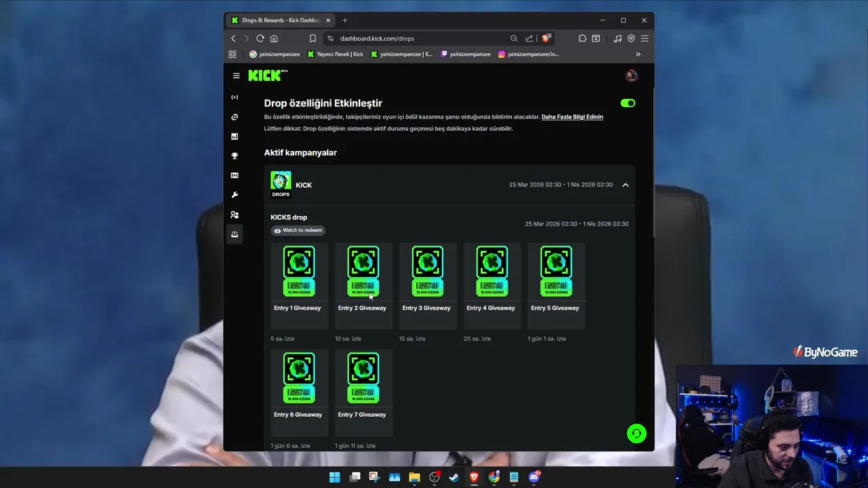
Task: Open browser extensions puzzle icon
Action: coord(583,39)
